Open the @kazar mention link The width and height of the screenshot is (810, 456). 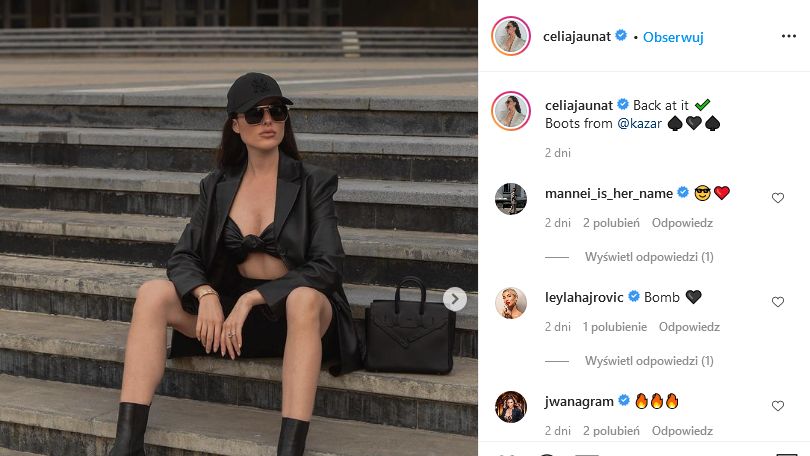pyautogui.click(x=640, y=123)
